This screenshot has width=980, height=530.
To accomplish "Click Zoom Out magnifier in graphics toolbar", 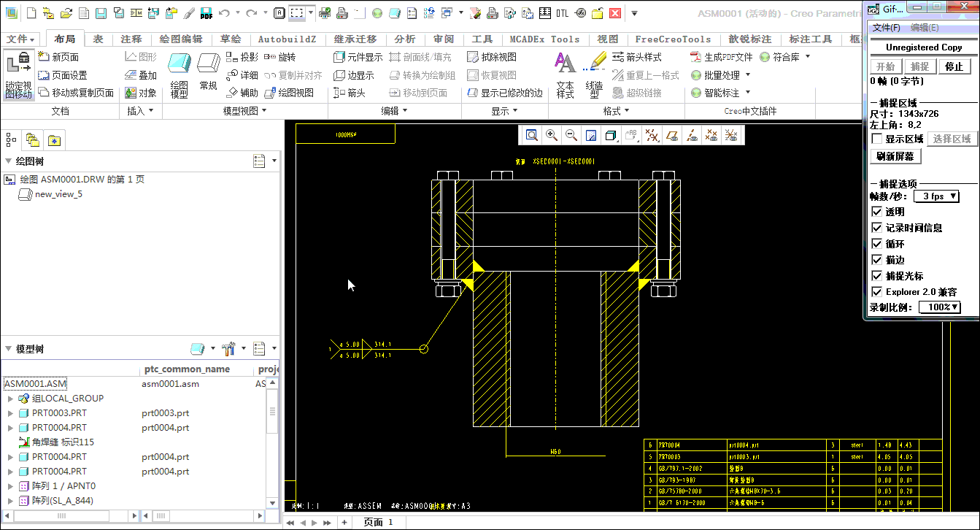I will click(x=571, y=135).
